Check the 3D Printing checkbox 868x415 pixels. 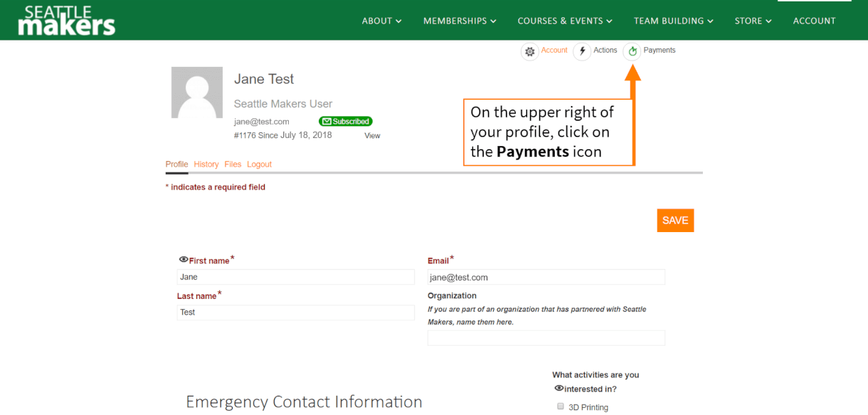561,406
